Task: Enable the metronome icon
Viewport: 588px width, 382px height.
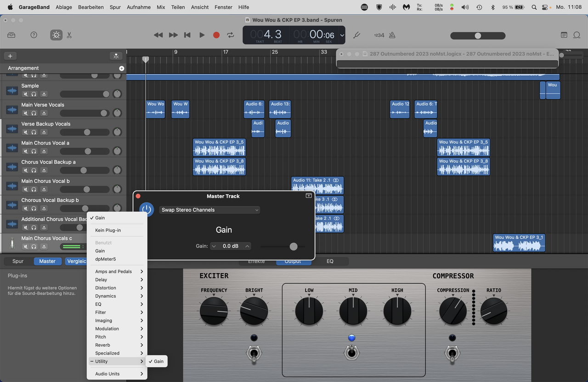Action: click(392, 35)
